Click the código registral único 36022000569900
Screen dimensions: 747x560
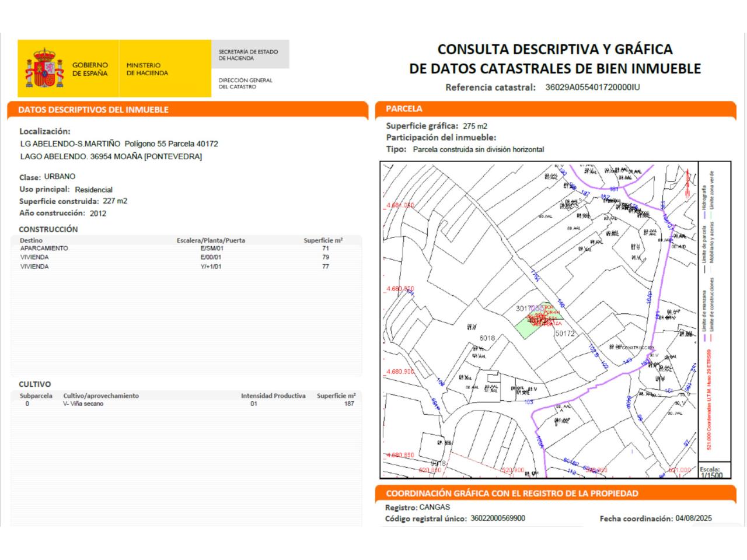(x=498, y=518)
